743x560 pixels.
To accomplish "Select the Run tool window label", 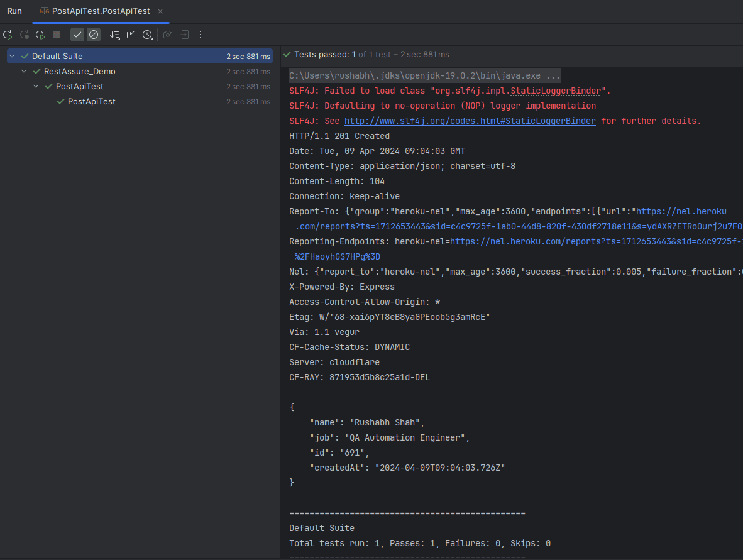I will point(14,11).
